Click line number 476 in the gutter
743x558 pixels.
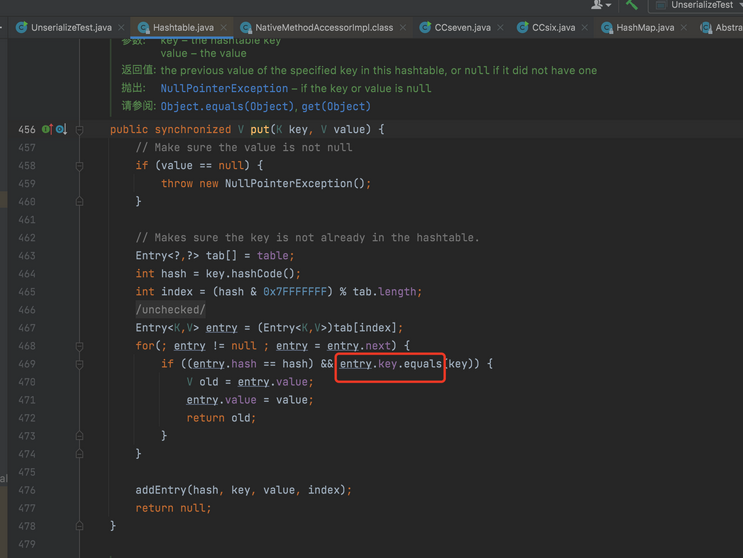point(27,490)
